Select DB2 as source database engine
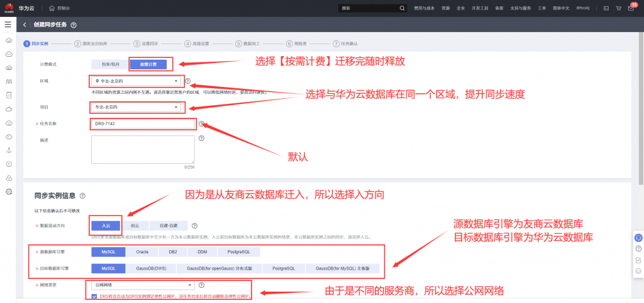644x303 pixels. [x=172, y=251]
